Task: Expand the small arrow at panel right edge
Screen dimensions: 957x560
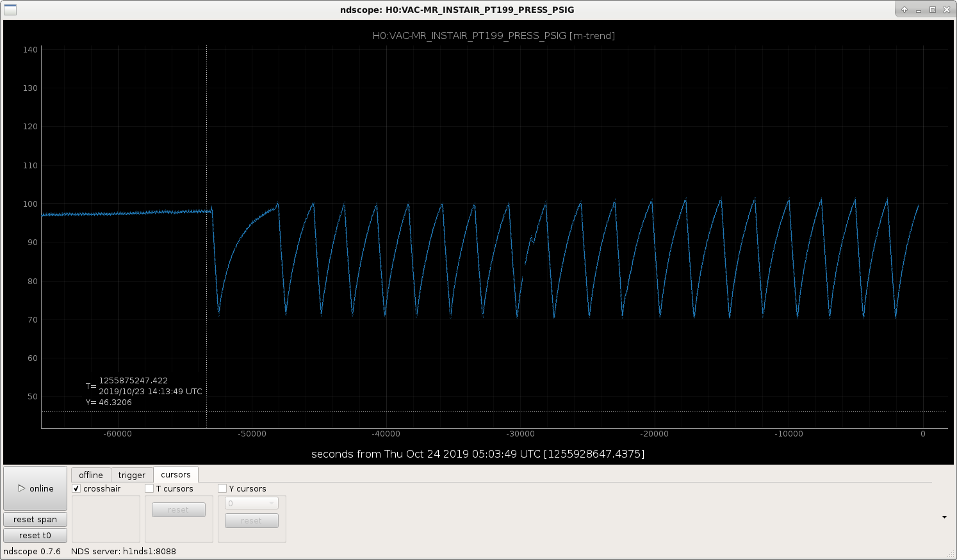Action: coord(944,517)
